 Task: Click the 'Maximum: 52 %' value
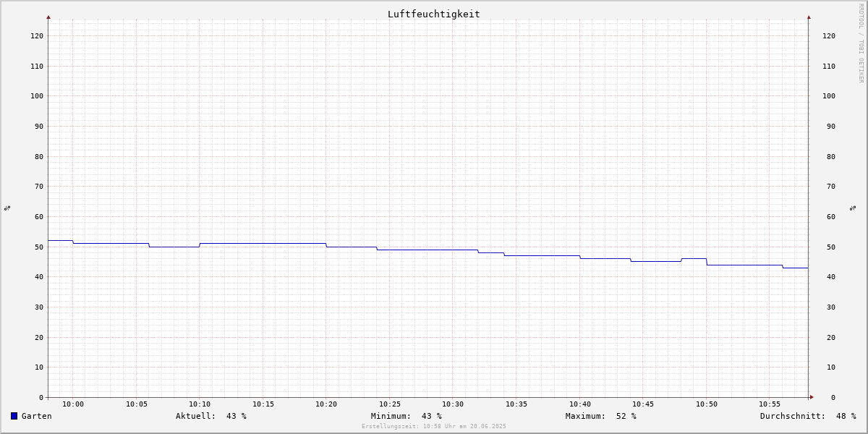click(x=601, y=416)
